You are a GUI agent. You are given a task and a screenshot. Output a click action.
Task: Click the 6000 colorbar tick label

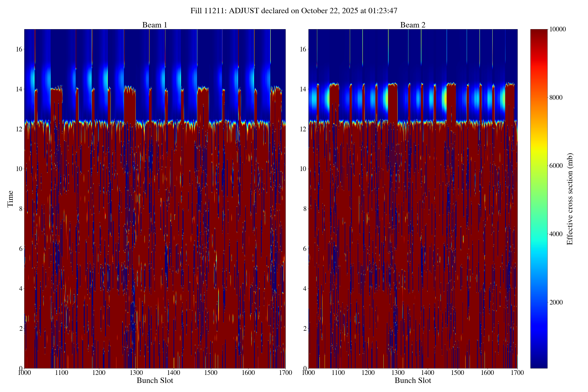click(x=556, y=166)
